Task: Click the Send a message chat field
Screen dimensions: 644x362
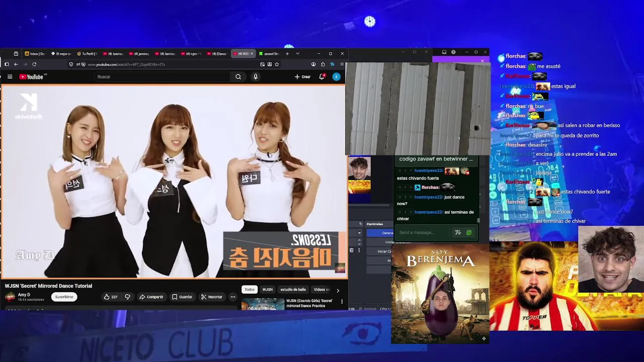Action: pyautogui.click(x=423, y=232)
